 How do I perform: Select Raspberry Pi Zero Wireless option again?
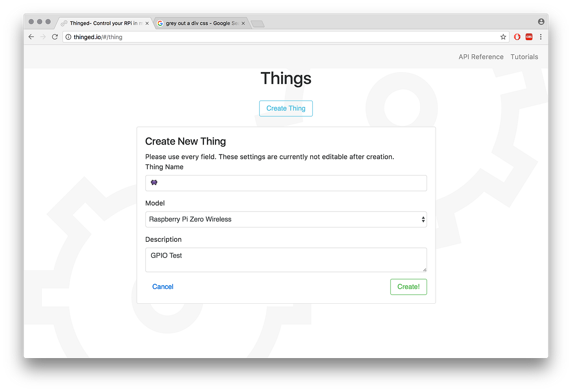[x=286, y=219]
